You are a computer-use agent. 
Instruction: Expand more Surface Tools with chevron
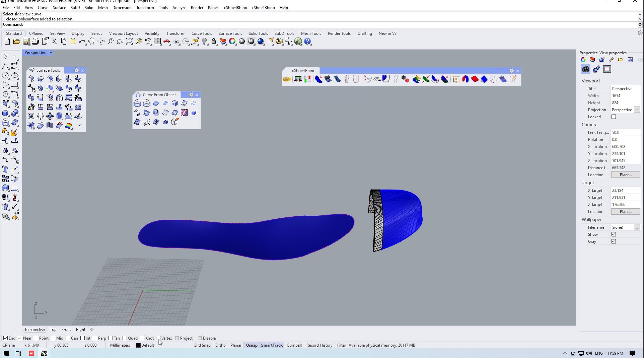[80, 126]
